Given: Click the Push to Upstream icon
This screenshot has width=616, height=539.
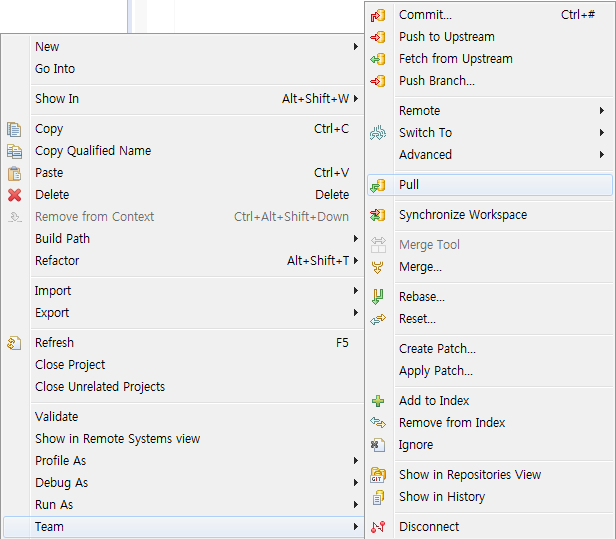Looking at the screenshot, I should pyautogui.click(x=378, y=37).
